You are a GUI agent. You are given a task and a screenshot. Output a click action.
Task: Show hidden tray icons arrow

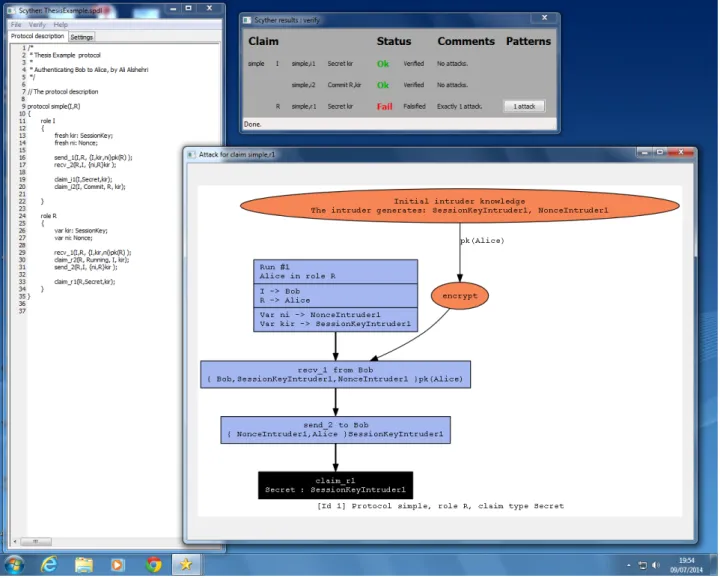(630, 566)
